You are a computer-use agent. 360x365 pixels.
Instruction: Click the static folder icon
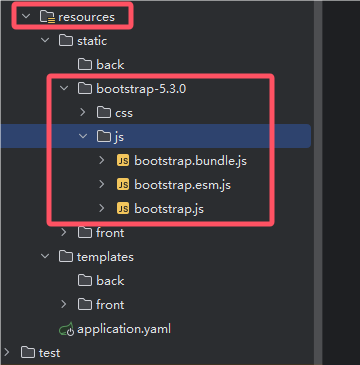point(66,41)
